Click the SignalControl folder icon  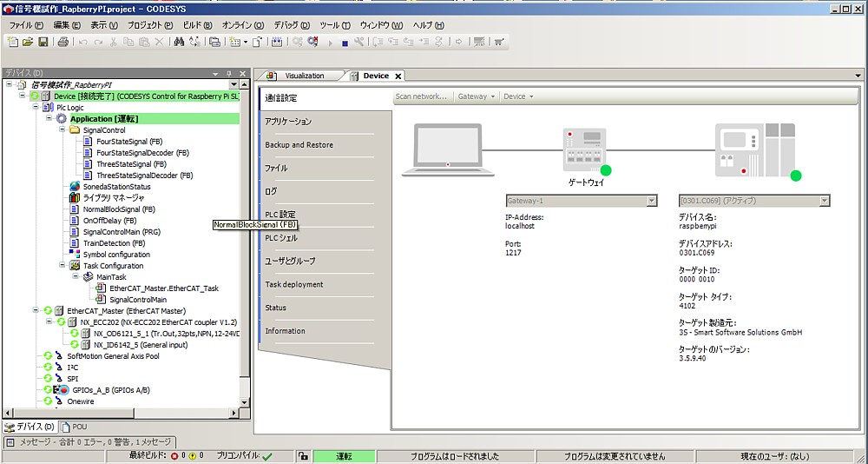(75, 130)
